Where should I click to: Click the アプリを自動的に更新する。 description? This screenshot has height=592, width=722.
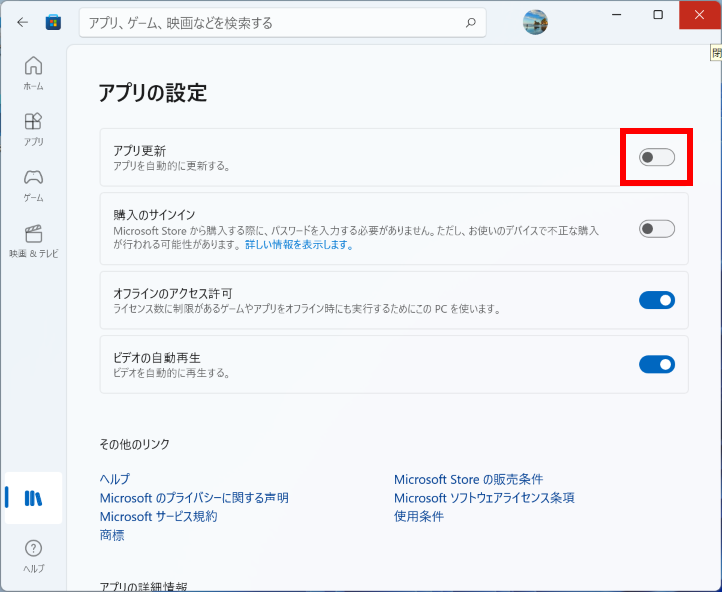tap(172, 166)
